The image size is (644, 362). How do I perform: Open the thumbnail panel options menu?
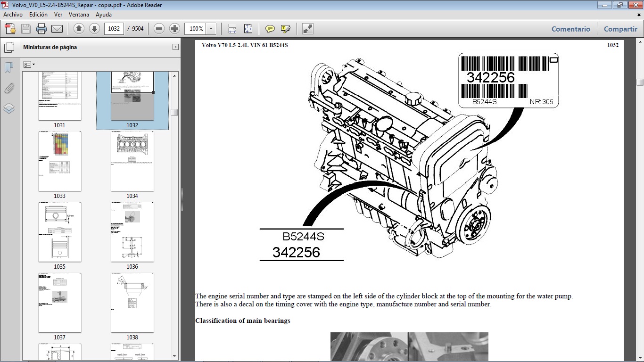tap(29, 64)
